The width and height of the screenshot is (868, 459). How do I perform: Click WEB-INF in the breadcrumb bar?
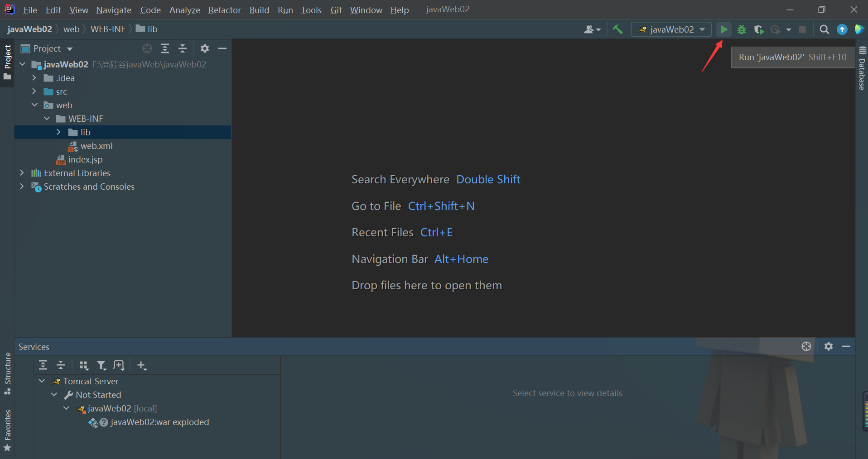[108, 29]
